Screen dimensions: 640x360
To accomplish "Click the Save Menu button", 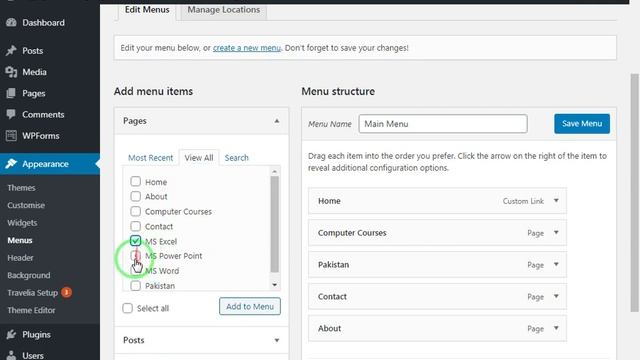I will (582, 124).
